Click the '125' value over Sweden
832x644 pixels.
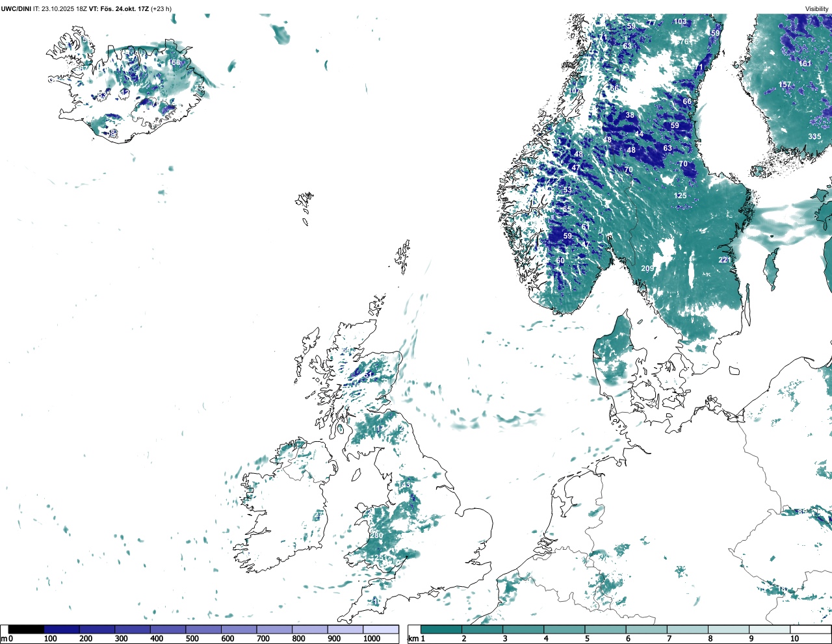(680, 196)
